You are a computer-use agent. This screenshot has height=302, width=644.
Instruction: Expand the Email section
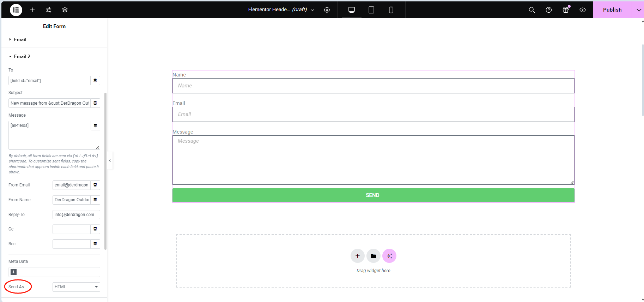click(x=20, y=40)
